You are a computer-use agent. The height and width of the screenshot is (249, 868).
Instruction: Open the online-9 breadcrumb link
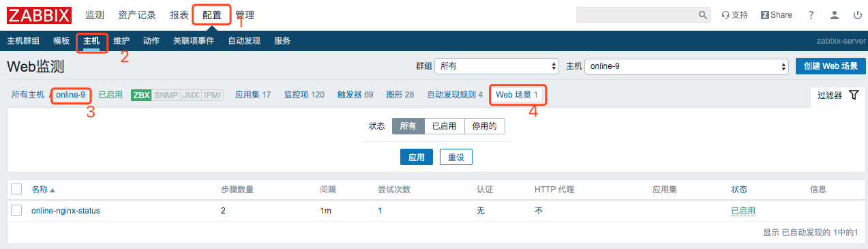pos(71,95)
